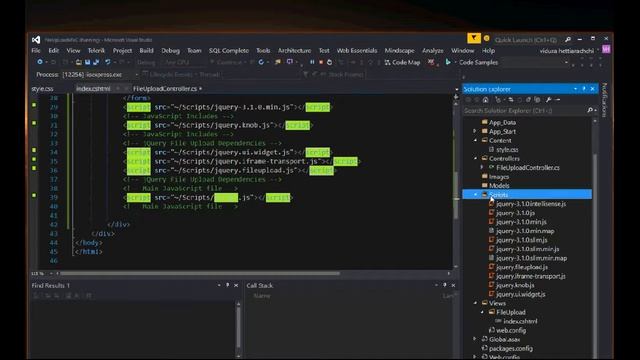The image size is (640, 360).
Task: Click the Undo arrow icon in toolbar
Action: coord(108,62)
